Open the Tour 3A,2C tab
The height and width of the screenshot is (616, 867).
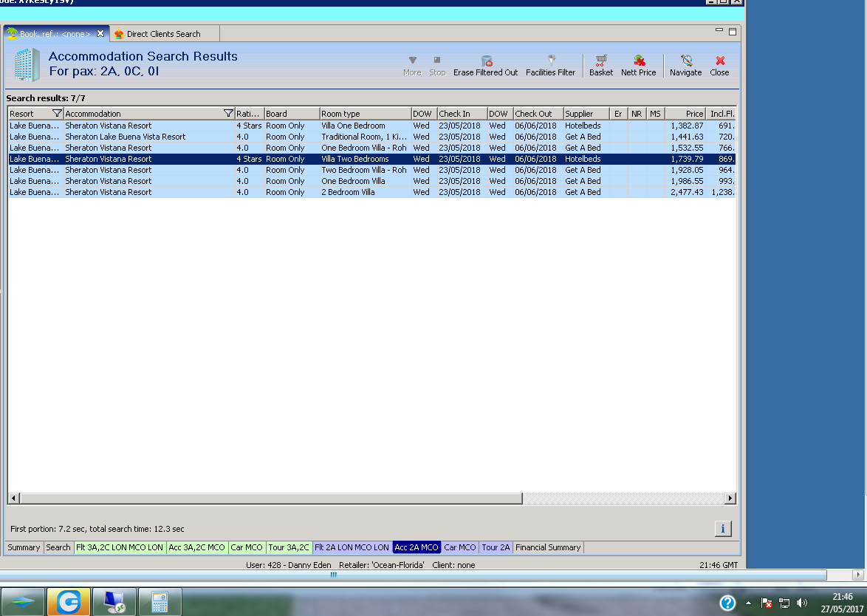click(x=289, y=547)
